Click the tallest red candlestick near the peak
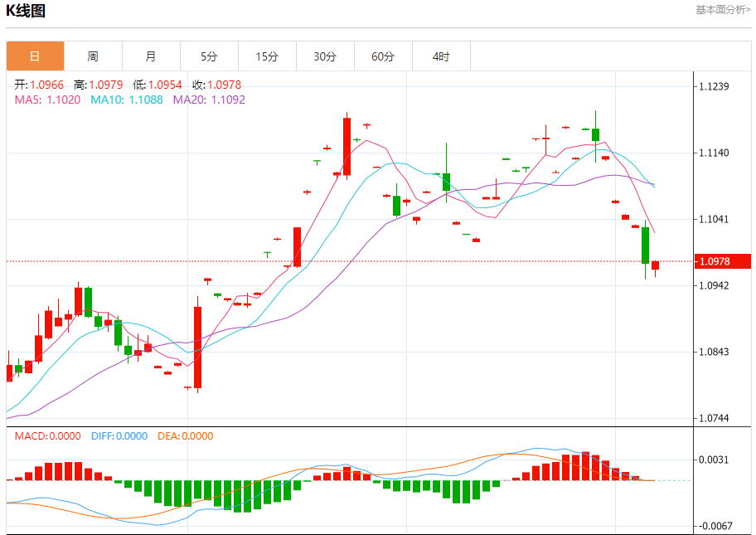Viewport: 756px width, 535px height. (347, 146)
